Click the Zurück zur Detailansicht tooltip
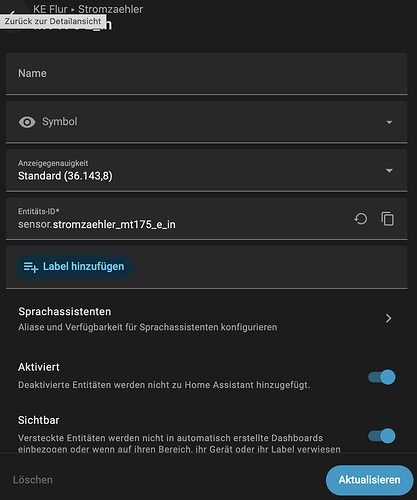This screenshot has width=417, height=500. tap(53, 21)
